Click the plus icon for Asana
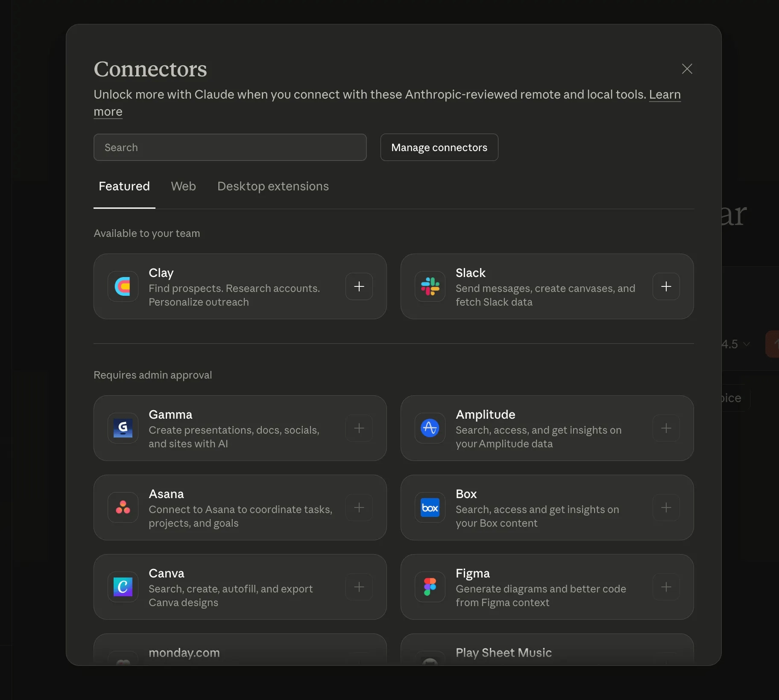 pyautogui.click(x=359, y=507)
